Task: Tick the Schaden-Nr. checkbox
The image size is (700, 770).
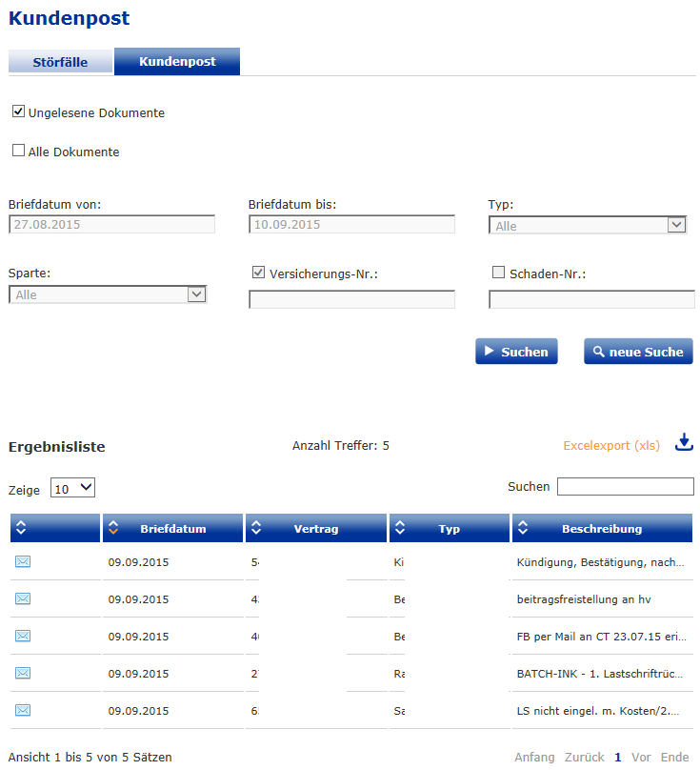Action: click(x=498, y=273)
